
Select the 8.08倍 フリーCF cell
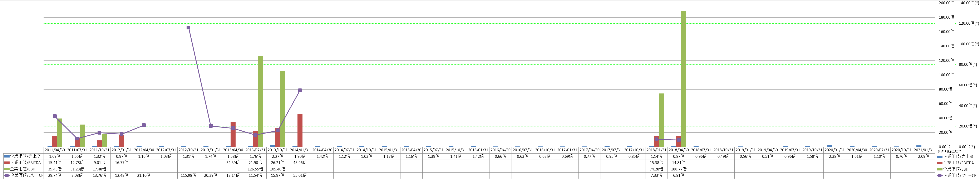coord(77,176)
